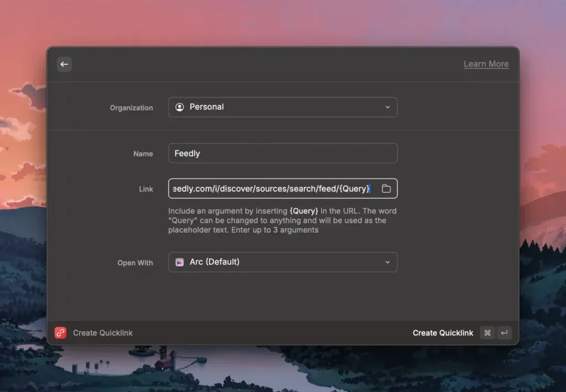The image size is (566, 392).
Task: Click the Create Quicklink title in footer
Action: [x=103, y=333]
